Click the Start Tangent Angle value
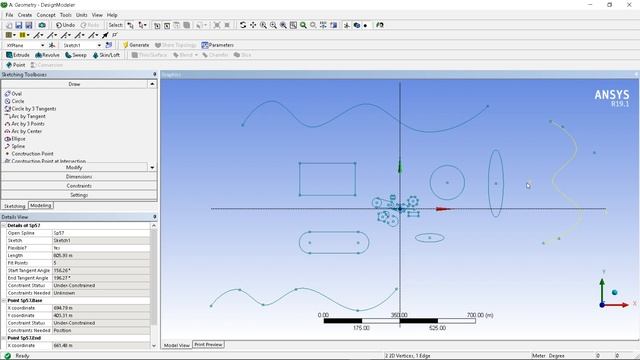Viewport: 640px width, 360px height. [x=101, y=271]
